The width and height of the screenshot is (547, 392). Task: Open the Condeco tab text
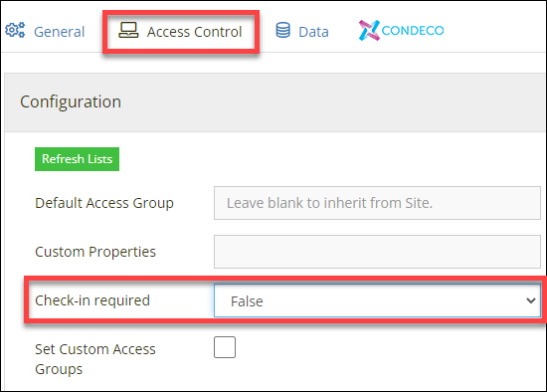pyautogui.click(x=413, y=31)
